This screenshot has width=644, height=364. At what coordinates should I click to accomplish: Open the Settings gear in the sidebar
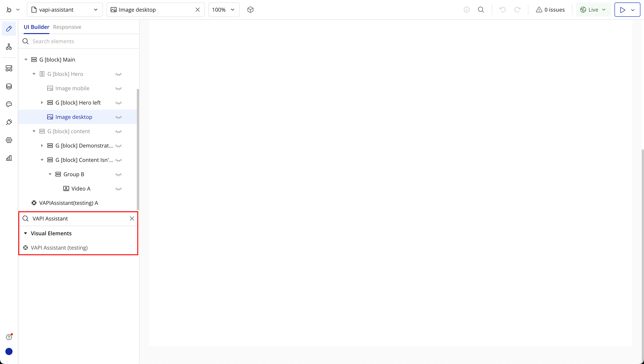point(9,140)
